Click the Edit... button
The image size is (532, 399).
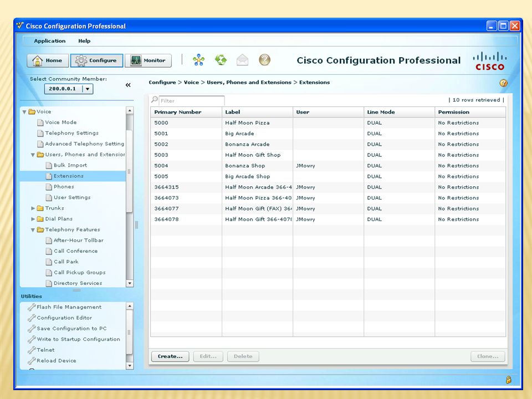pos(208,356)
